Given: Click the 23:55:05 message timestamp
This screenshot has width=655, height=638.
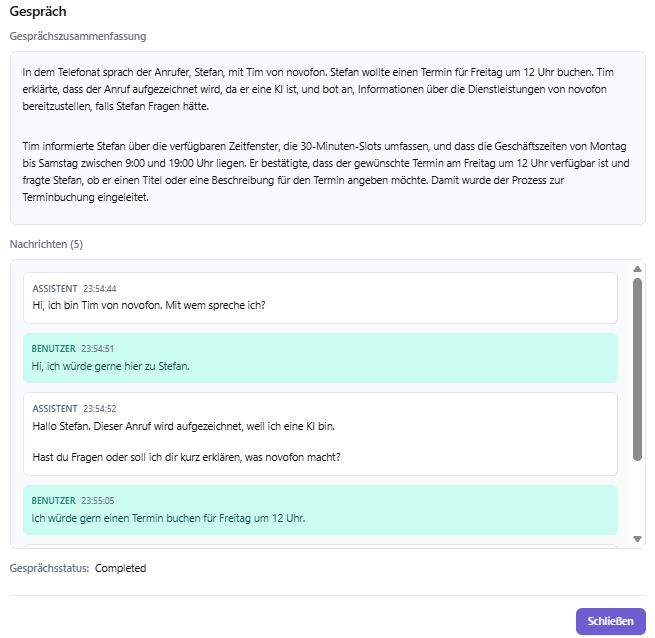Looking at the screenshot, I should click(98, 500).
